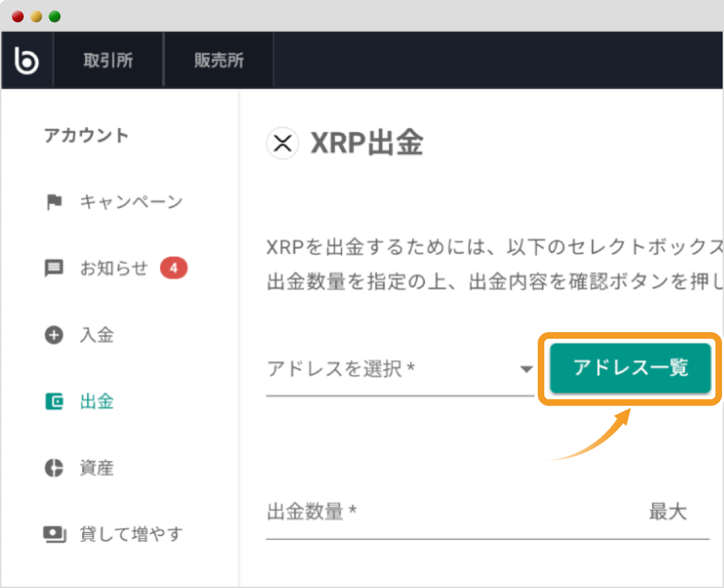Viewport: 724px width, 588px height.
Task: Click the chat bubble icon next to お知らせ
Action: [x=55, y=268]
